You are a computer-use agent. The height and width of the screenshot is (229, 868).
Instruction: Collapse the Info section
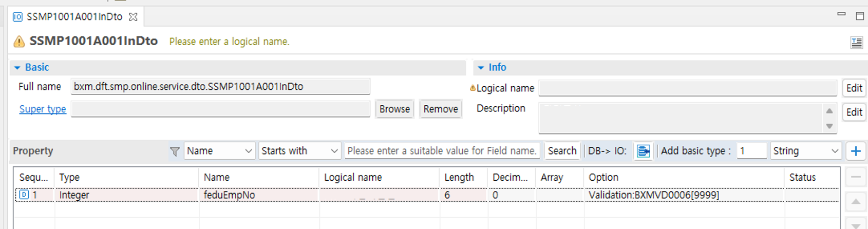click(481, 67)
